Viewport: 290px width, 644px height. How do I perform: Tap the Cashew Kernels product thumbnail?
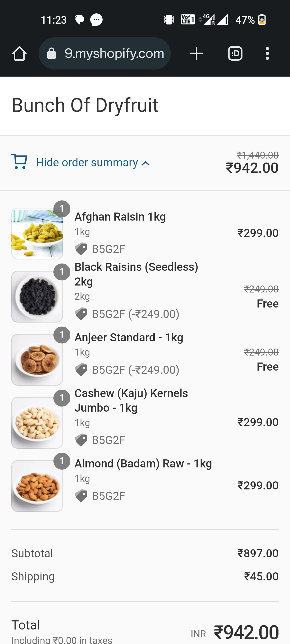pos(37,423)
